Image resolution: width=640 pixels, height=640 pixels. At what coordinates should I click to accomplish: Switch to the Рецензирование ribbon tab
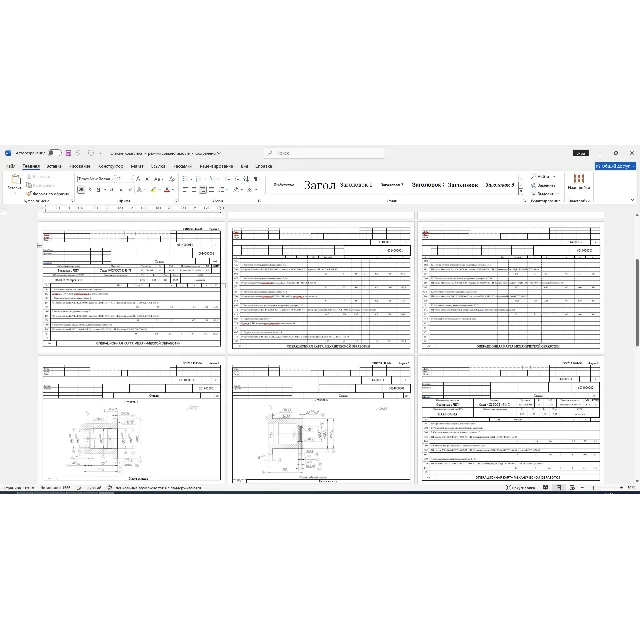click(216, 166)
